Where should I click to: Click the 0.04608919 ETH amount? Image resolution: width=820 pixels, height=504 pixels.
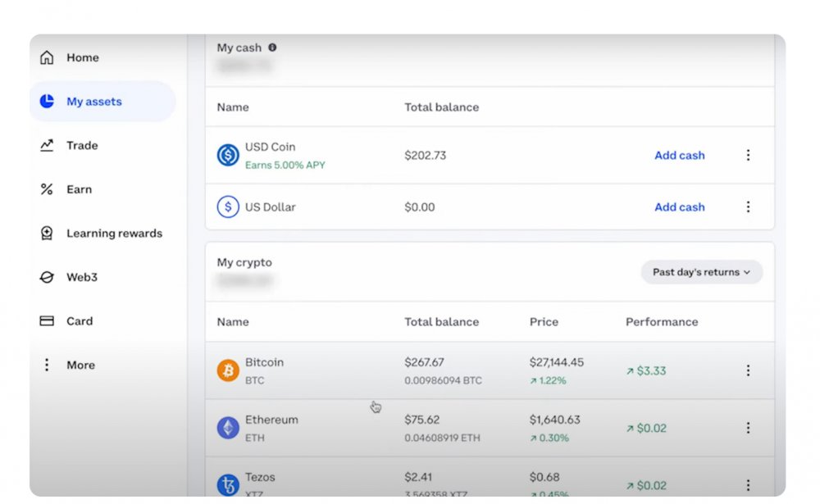[x=442, y=438]
